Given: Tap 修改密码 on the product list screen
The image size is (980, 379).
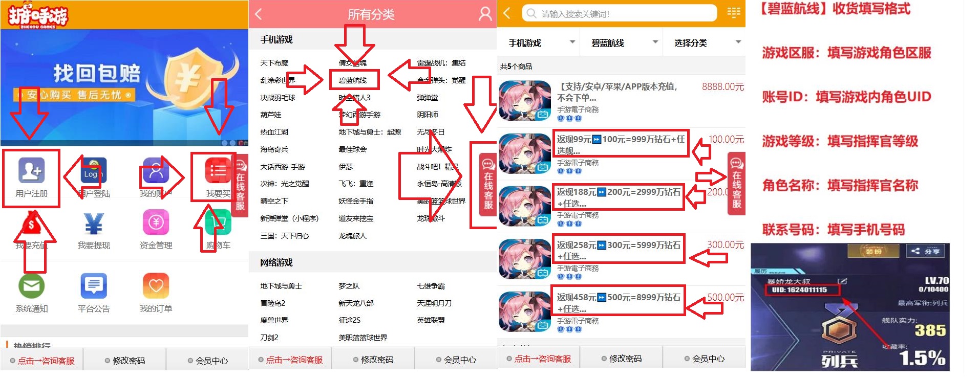Looking at the screenshot, I should click(621, 359).
